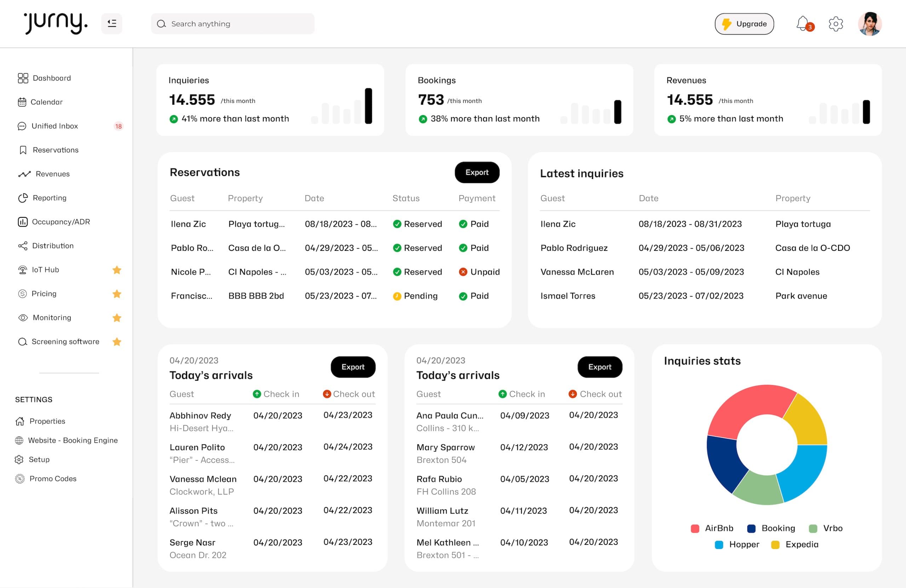This screenshot has width=906, height=588.
Task: Click the Pricing dollar icon
Action: (22, 294)
